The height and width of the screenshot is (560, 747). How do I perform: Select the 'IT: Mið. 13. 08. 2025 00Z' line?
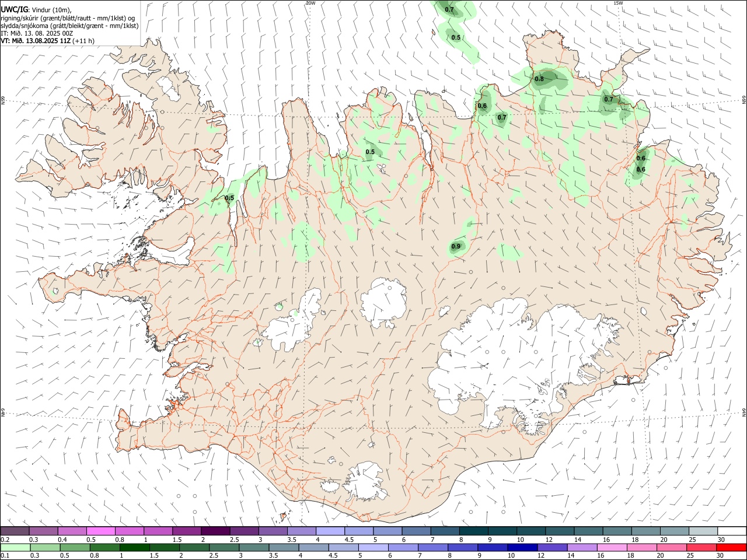[x=37, y=33]
